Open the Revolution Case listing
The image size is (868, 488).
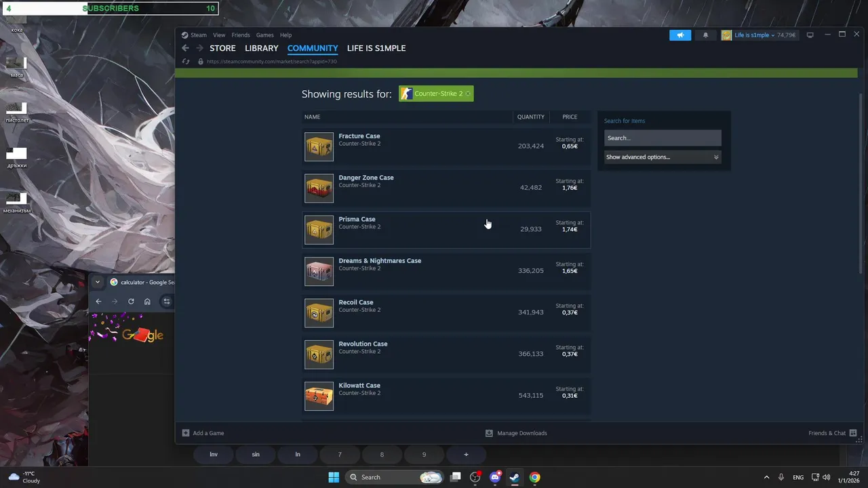[446, 354]
